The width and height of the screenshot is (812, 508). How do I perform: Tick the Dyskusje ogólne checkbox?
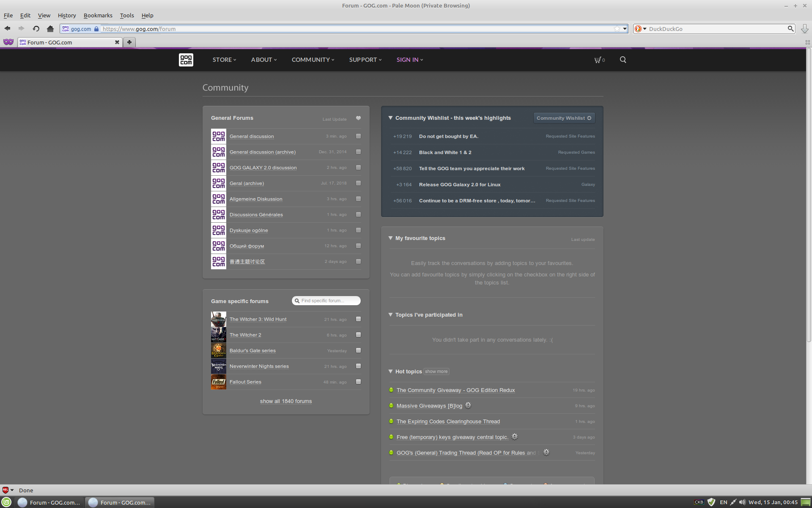(358, 230)
